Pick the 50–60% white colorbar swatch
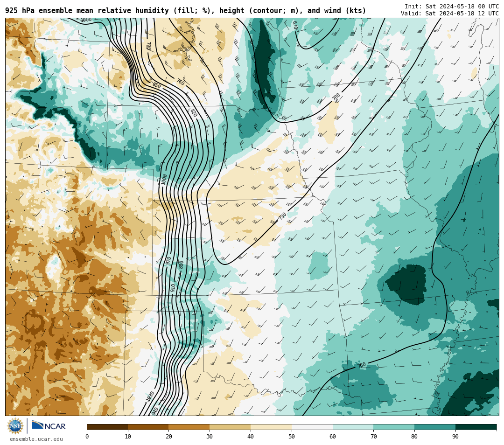 point(312,427)
